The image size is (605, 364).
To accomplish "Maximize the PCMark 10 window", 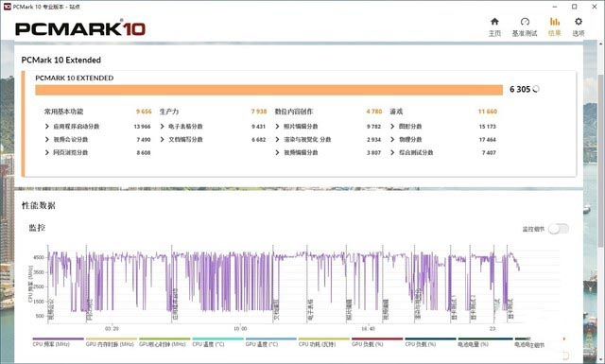I will (574, 7).
